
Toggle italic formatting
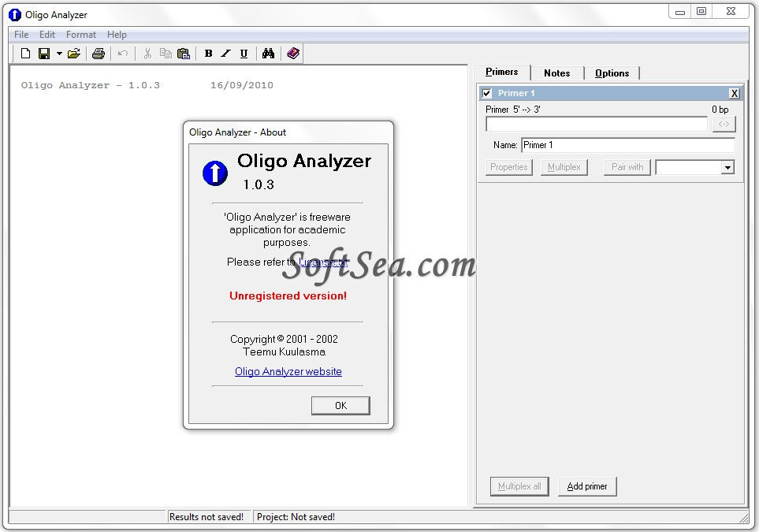coord(226,54)
